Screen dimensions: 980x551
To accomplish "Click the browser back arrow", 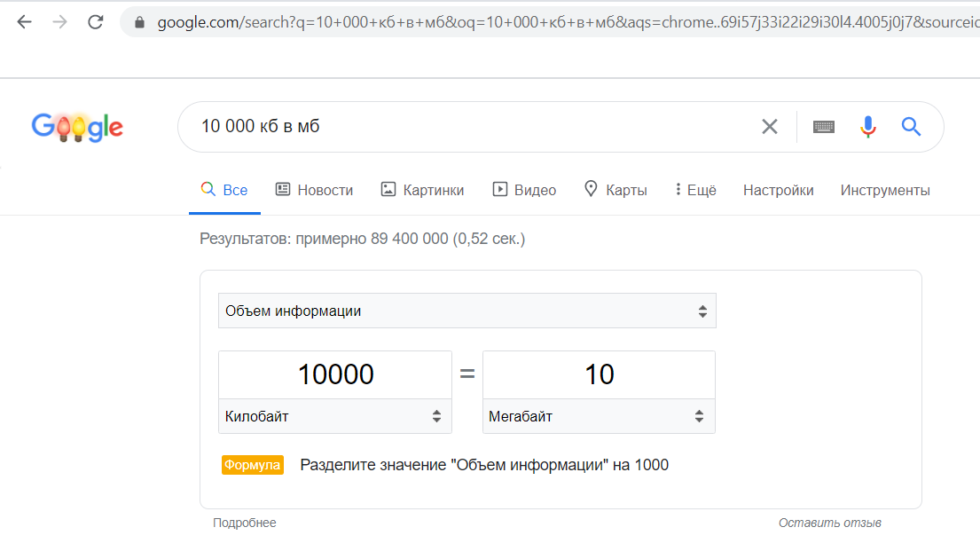I will coord(24,22).
